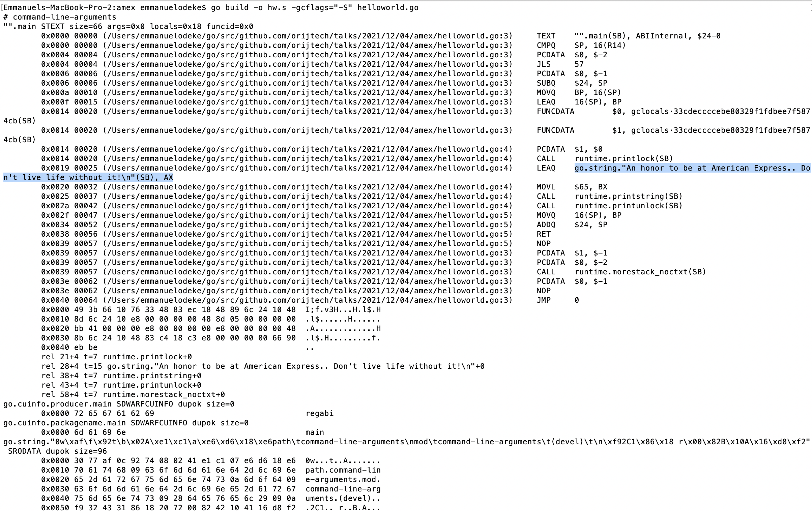
Task: Click the CALL runtime.morestack_noctxt(SB) text
Action: (621, 272)
